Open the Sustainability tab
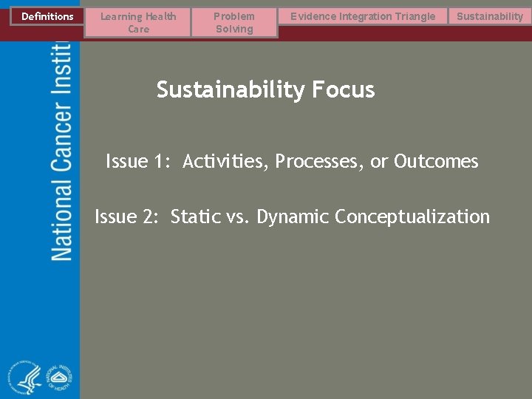The width and height of the screenshot is (532, 399). tap(490, 16)
